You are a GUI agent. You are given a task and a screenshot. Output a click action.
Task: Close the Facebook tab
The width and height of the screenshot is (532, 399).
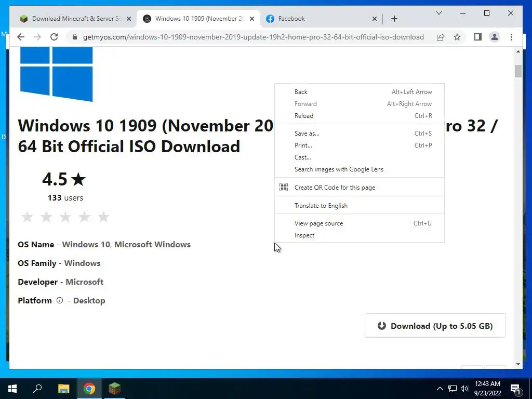374,19
